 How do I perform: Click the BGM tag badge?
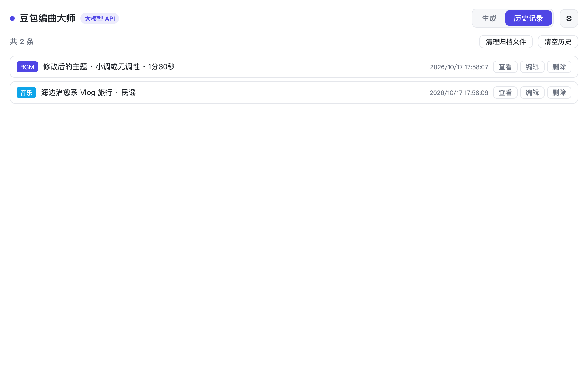(27, 67)
